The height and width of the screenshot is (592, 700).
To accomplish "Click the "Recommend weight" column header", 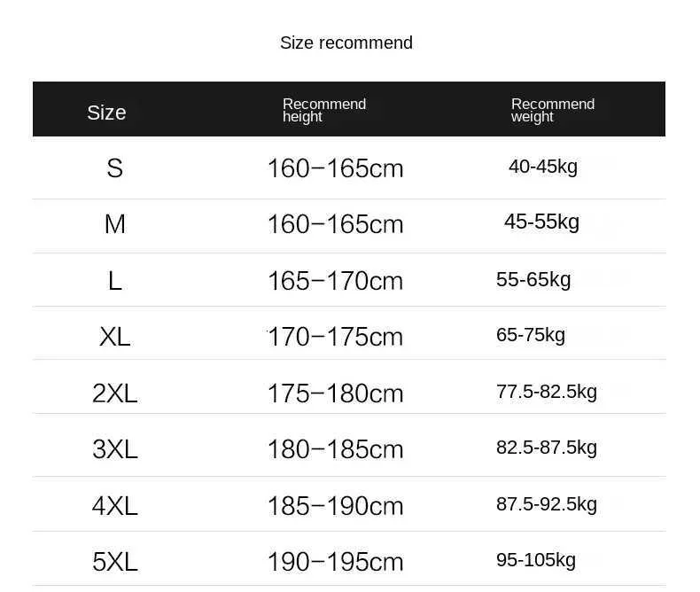I will [x=552, y=110].
